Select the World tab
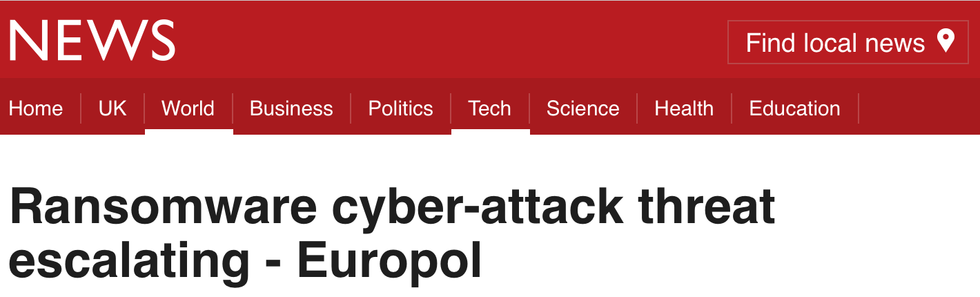This screenshot has width=980, height=297. [x=188, y=108]
